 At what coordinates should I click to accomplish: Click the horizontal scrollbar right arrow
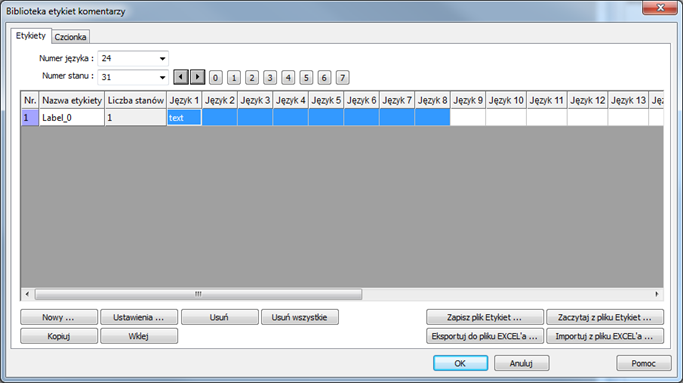tap(657, 294)
